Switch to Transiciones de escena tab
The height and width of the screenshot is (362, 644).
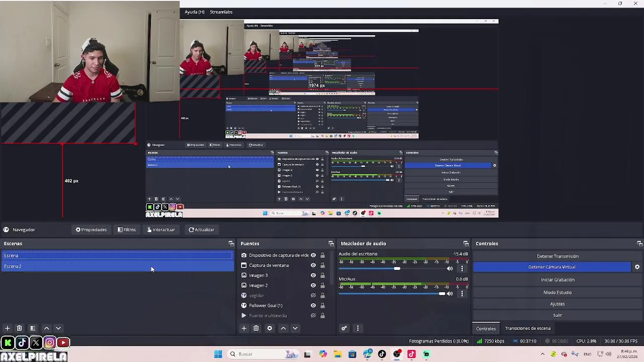tap(528, 328)
